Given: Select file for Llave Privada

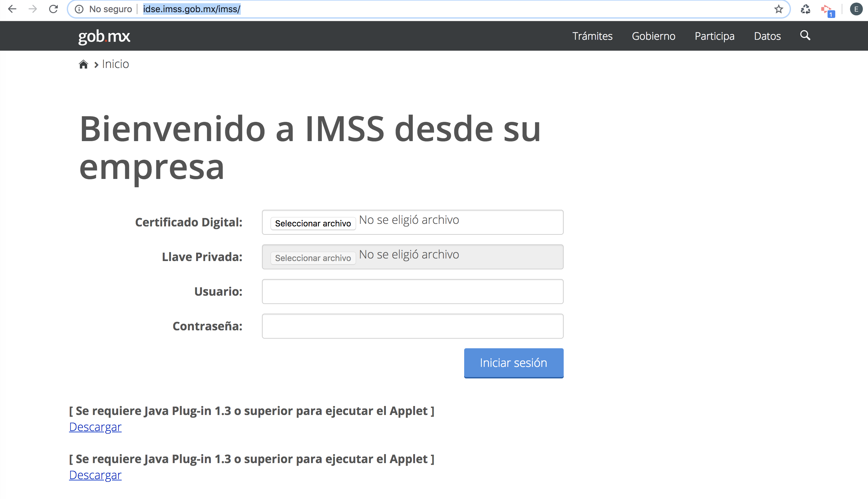Looking at the screenshot, I should (x=313, y=258).
